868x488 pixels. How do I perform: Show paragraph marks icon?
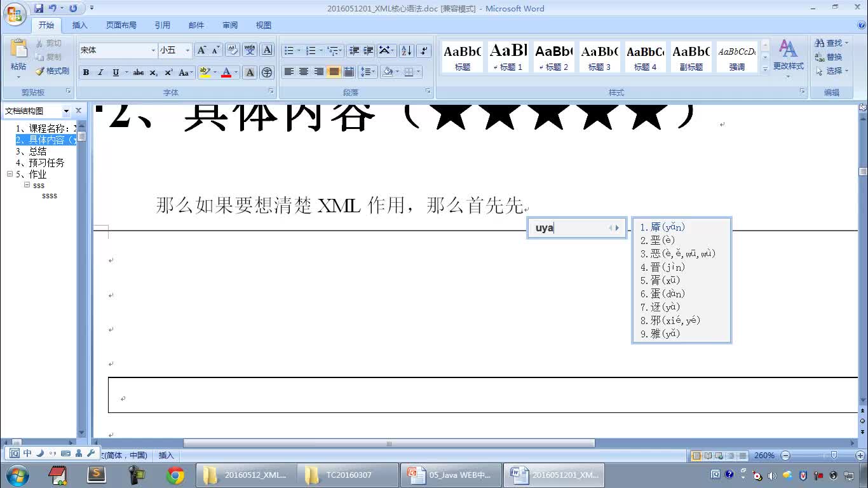(x=424, y=50)
